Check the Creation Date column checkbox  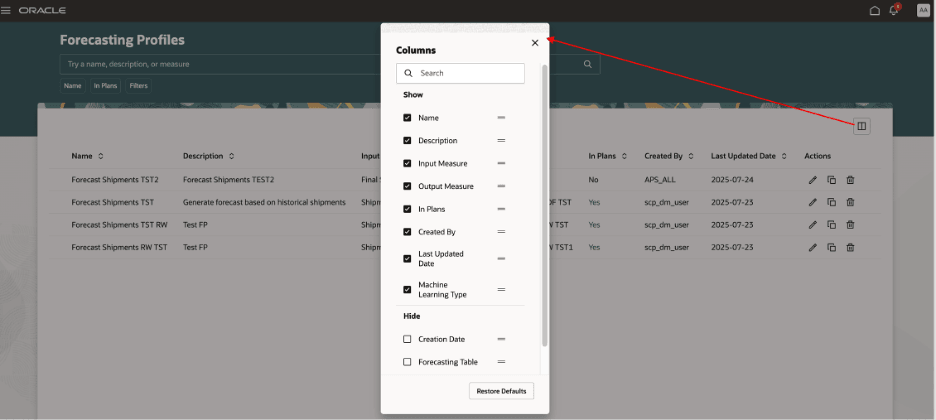(x=407, y=339)
